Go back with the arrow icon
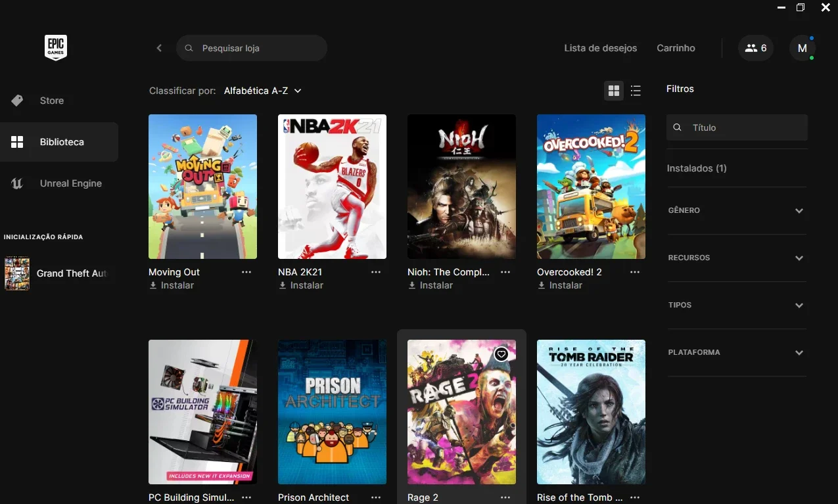 click(159, 48)
